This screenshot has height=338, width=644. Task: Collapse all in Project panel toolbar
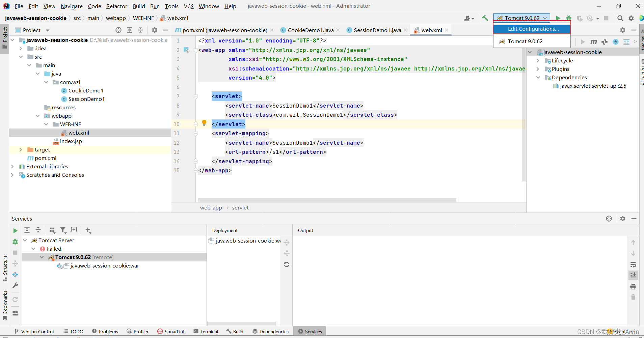pos(140,30)
